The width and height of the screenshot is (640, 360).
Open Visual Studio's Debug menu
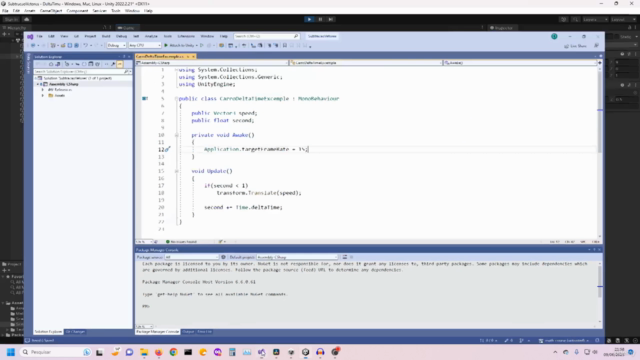click(121, 36)
